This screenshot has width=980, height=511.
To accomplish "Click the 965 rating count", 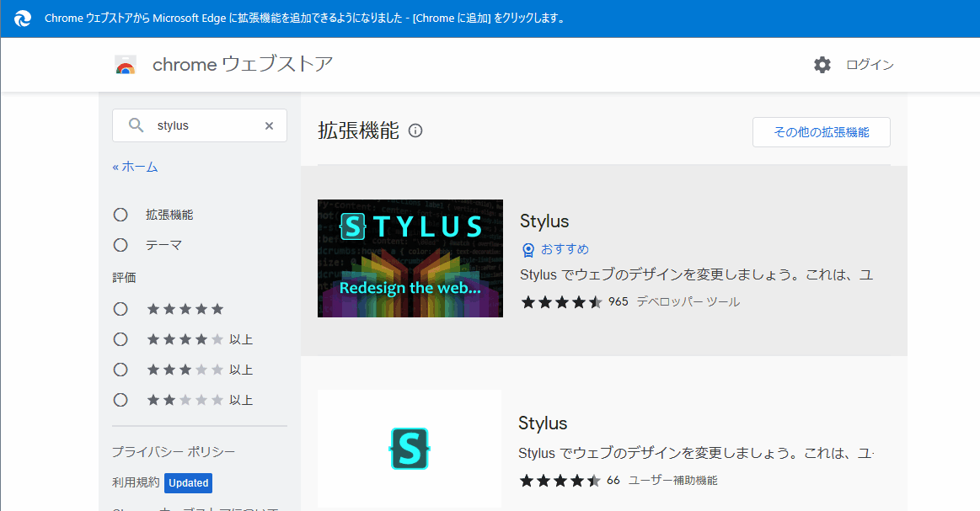I will 619,301.
